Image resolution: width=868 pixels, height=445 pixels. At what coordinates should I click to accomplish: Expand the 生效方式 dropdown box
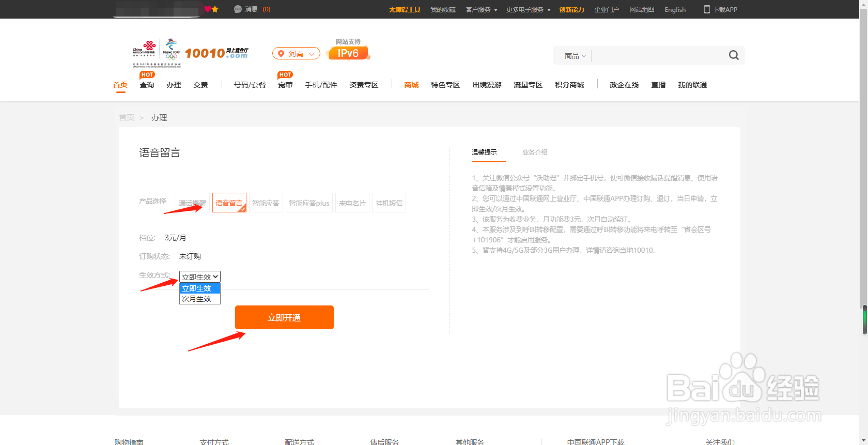tap(200, 277)
